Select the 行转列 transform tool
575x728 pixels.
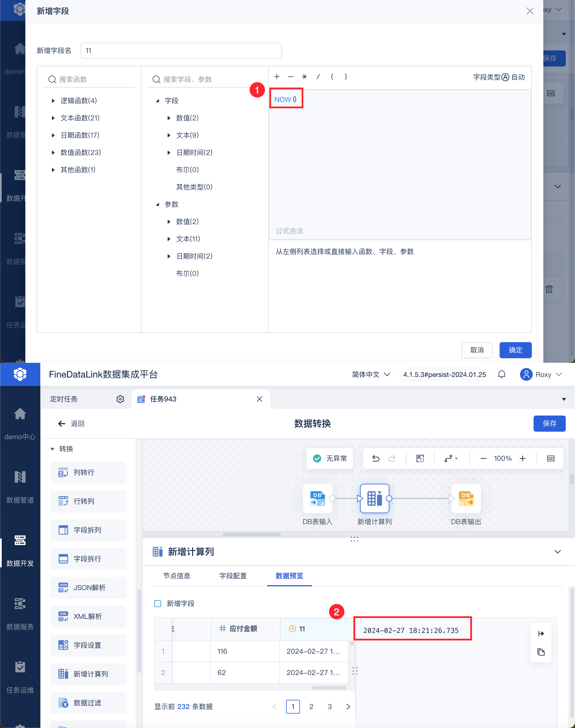point(88,501)
